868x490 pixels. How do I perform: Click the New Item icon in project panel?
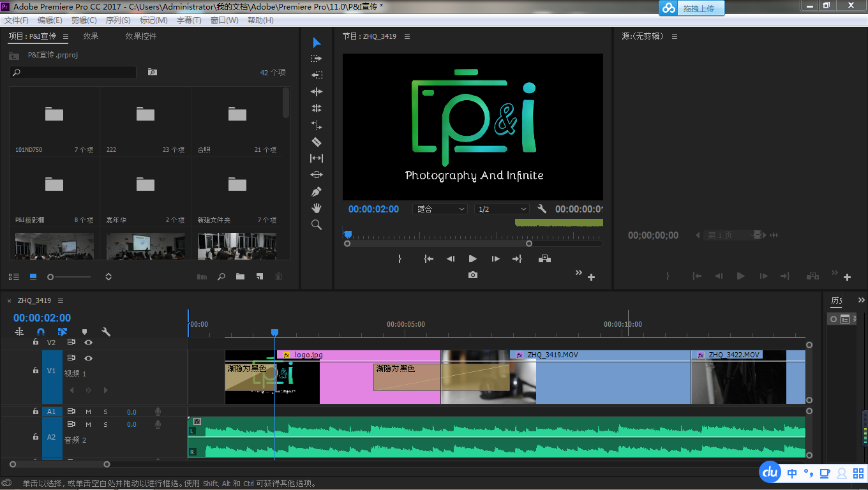click(x=259, y=277)
